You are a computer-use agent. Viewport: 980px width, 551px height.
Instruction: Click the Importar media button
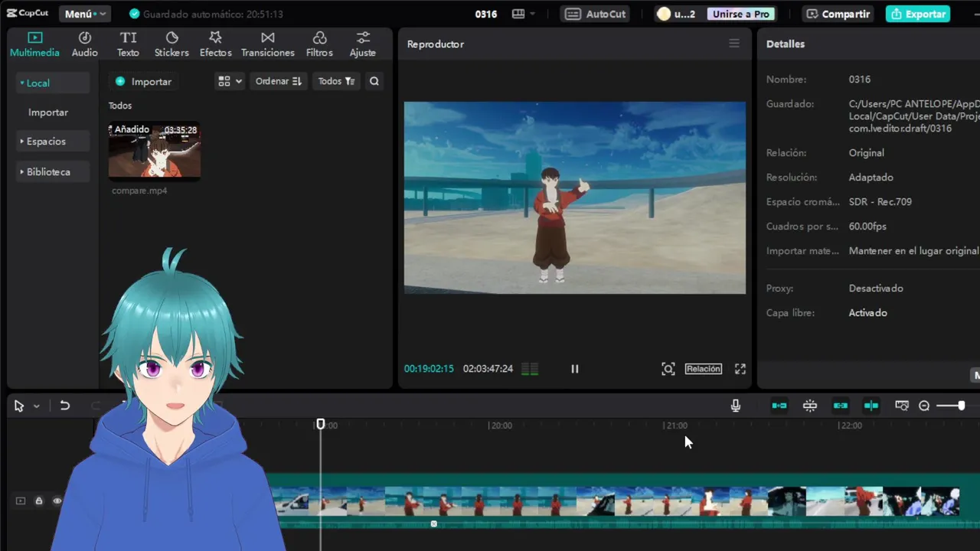click(143, 81)
